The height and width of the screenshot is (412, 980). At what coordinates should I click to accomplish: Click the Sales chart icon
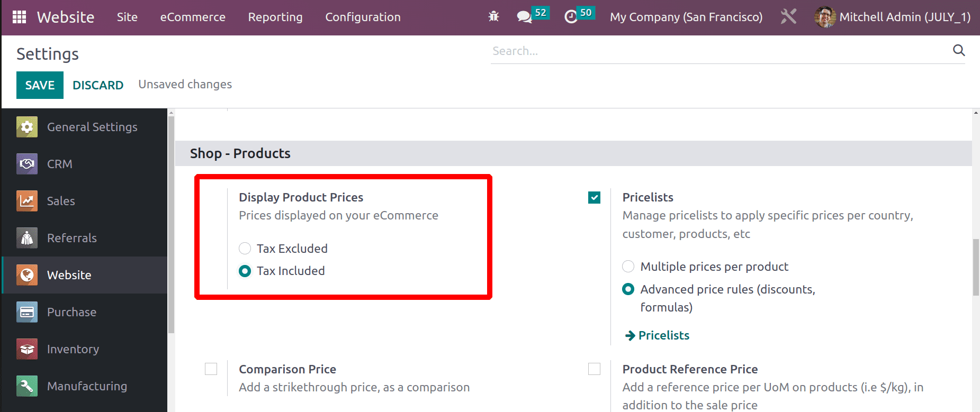pyautogui.click(x=27, y=201)
